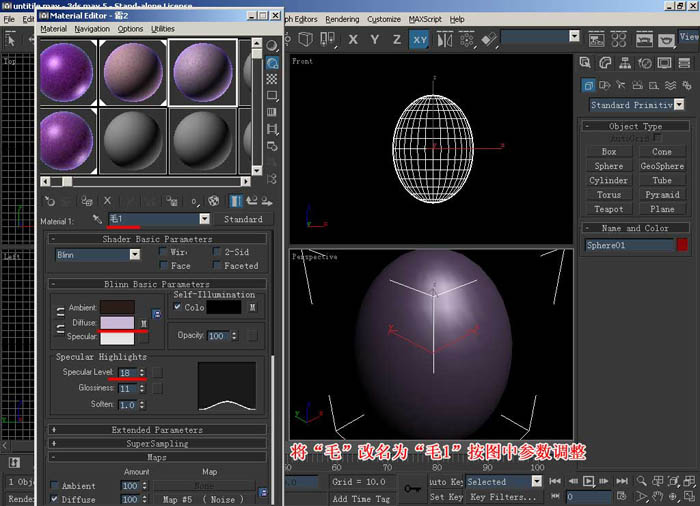Open the Hierarchy panel tab

(x=625, y=63)
